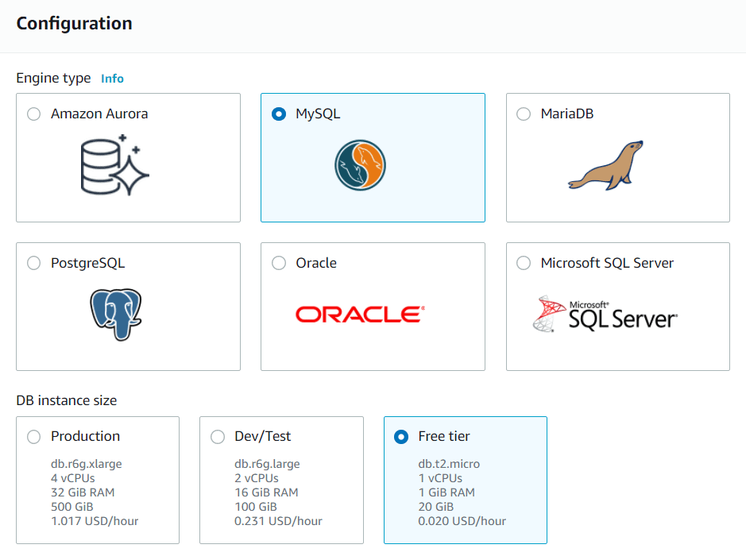Click the Free tier db.t2.micro specs text
Viewport: 746px width, 560px height.
click(449, 464)
